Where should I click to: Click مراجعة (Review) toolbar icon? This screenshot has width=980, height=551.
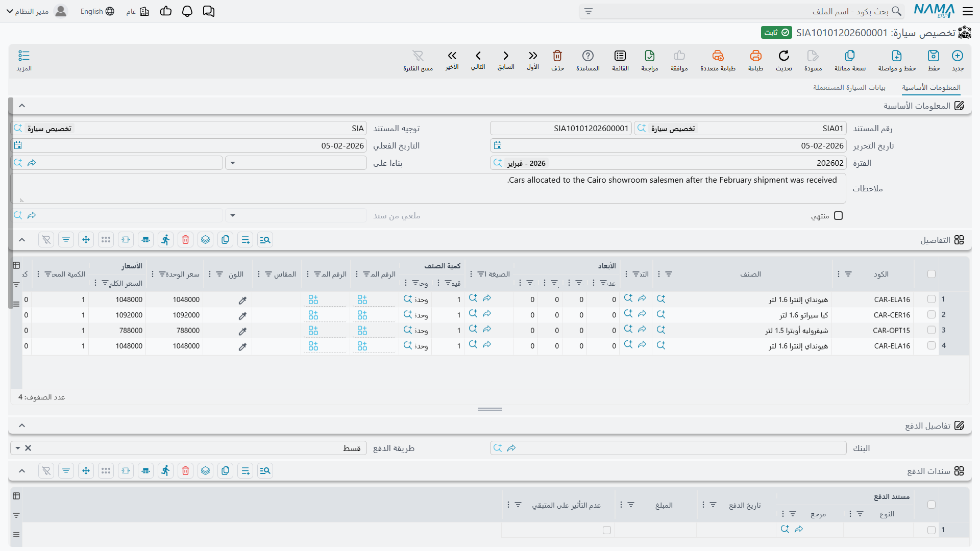[x=650, y=61]
